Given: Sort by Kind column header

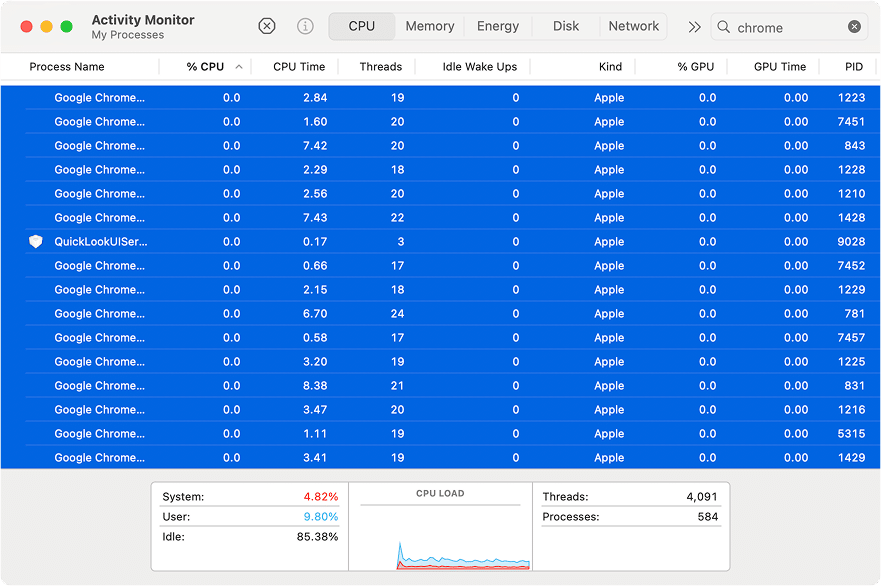Looking at the screenshot, I should click(610, 67).
